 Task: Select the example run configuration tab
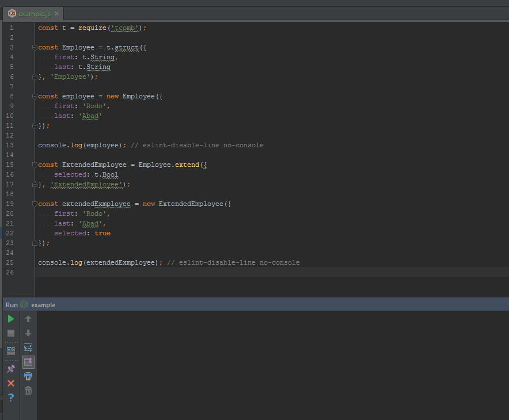pos(43,305)
